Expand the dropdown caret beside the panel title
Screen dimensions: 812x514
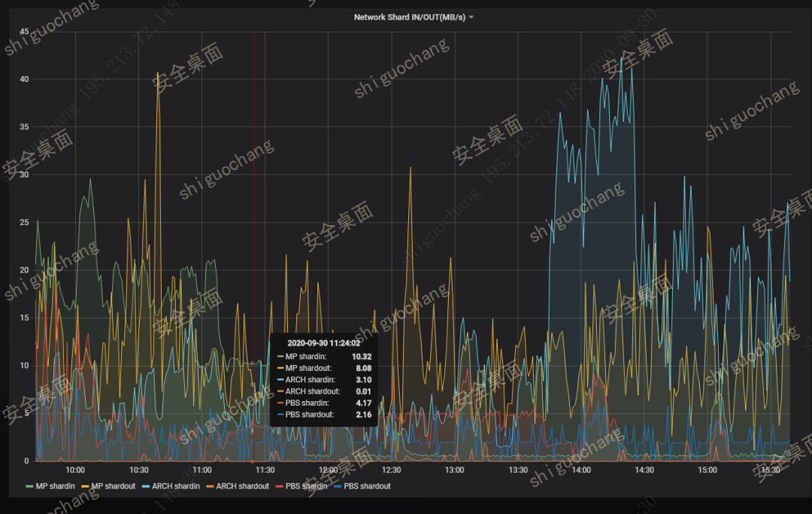471,17
